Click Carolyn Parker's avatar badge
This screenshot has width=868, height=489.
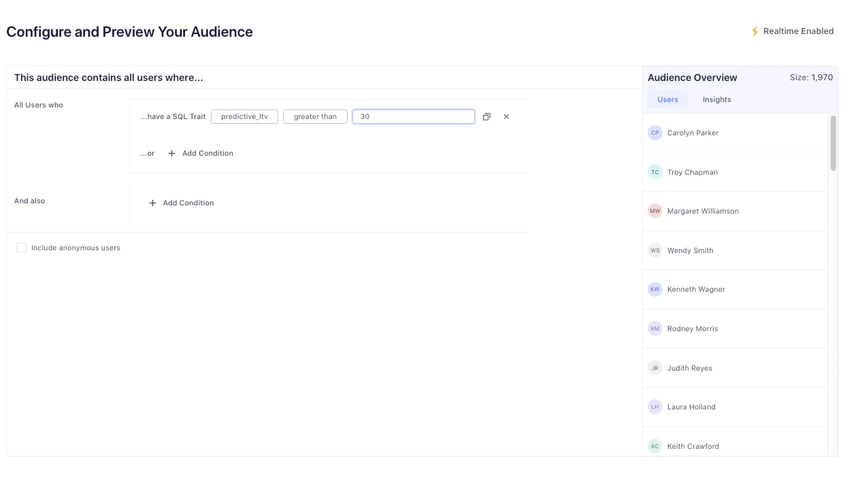(654, 133)
